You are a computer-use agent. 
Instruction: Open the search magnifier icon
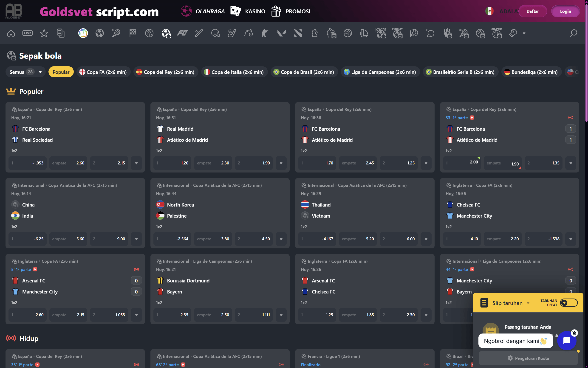point(574,33)
